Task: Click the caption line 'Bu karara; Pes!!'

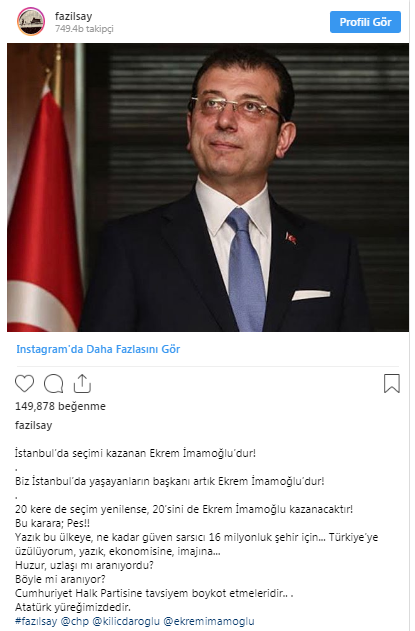Action: (x=52, y=523)
